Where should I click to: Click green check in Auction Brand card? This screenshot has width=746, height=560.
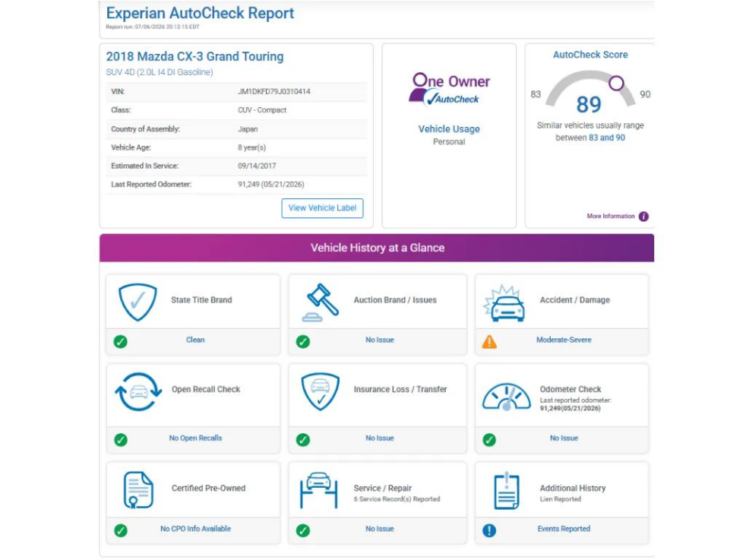[x=303, y=342]
